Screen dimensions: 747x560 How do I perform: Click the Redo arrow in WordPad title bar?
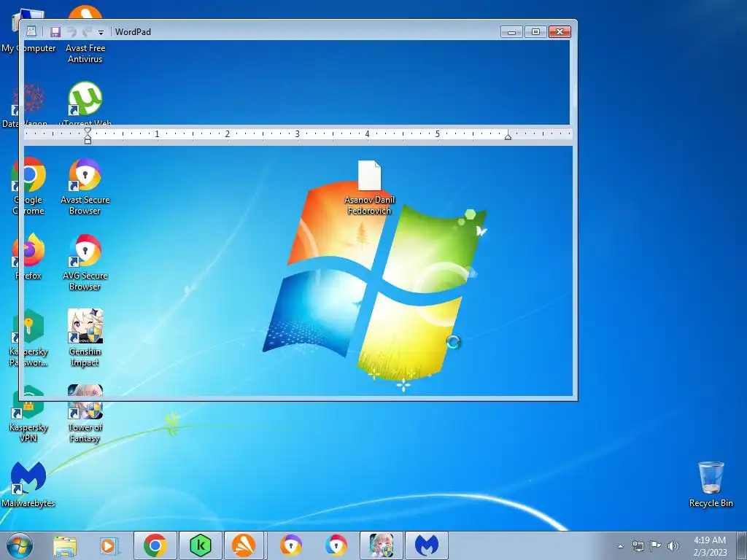pyautogui.click(x=87, y=32)
